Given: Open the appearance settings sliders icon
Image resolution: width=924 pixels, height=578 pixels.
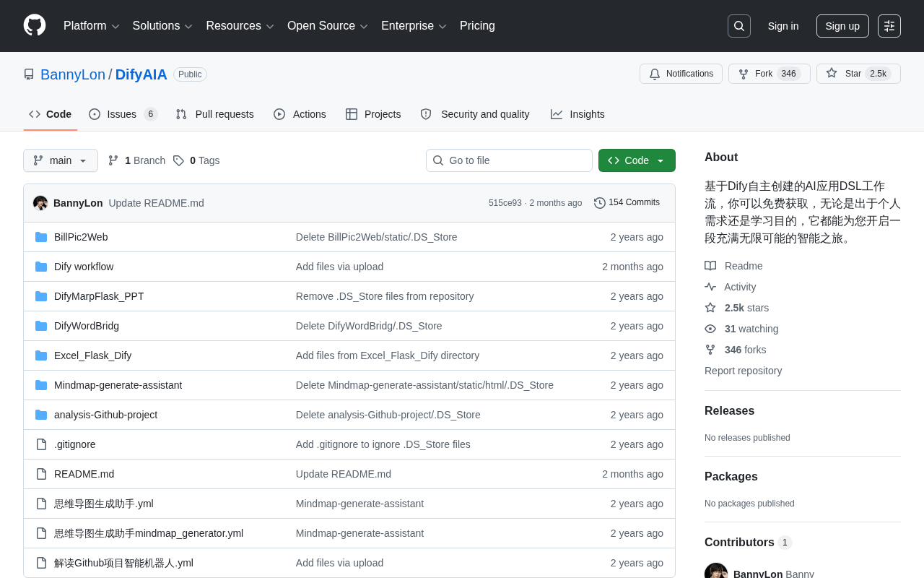Looking at the screenshot, I should coord(889,26).
